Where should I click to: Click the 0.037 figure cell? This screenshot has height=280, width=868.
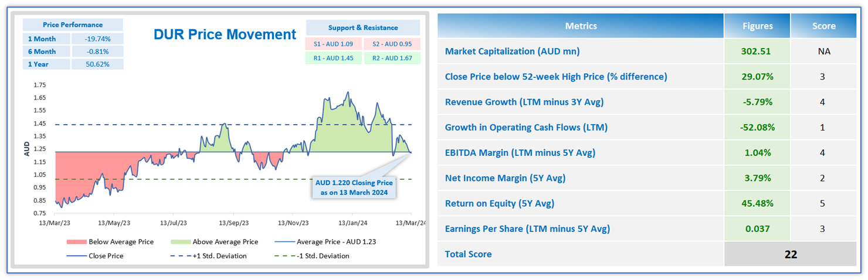(x=757, y=228)
